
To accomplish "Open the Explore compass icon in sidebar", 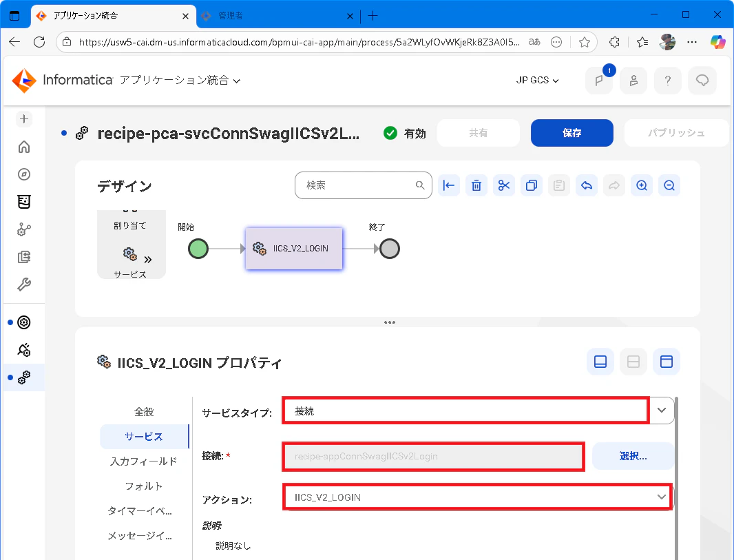I will point(24,174).
